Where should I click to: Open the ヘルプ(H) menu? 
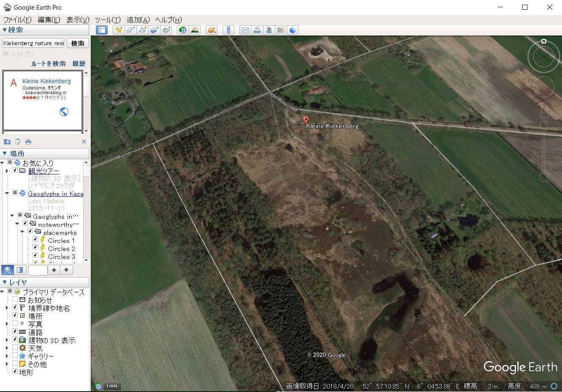click(x=168, y=20)
